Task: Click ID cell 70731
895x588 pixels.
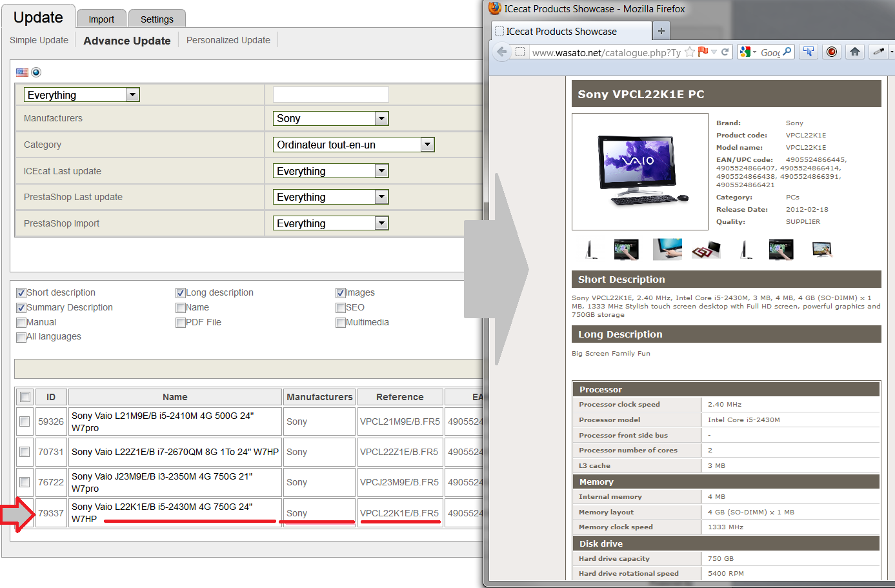Action: point(51,452)
